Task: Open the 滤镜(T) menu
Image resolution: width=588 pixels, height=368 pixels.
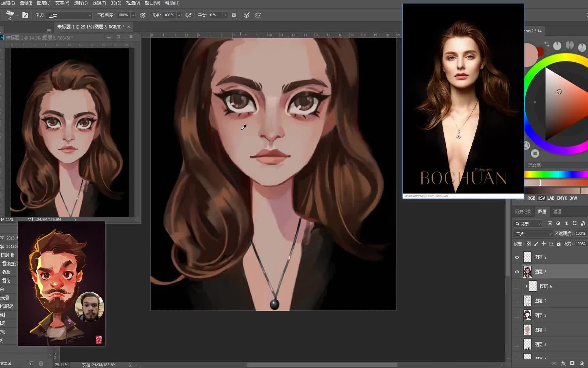Action: click(x=99, y=3)
